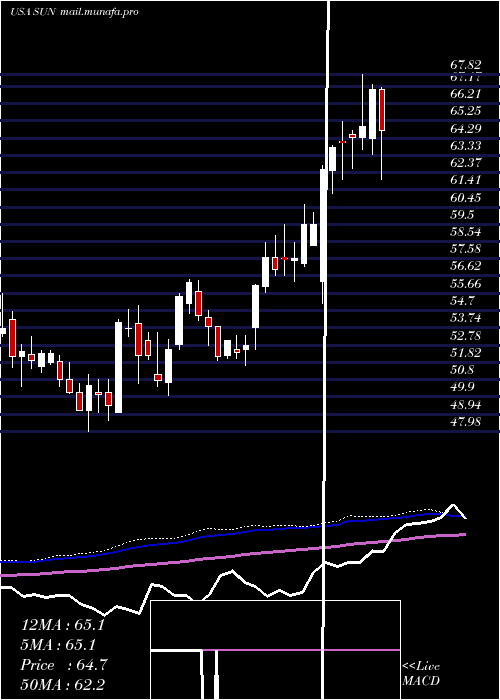Click the 57.58 price level label
Image resolution: width=500 pixels, height=700 pixels.
465,249
